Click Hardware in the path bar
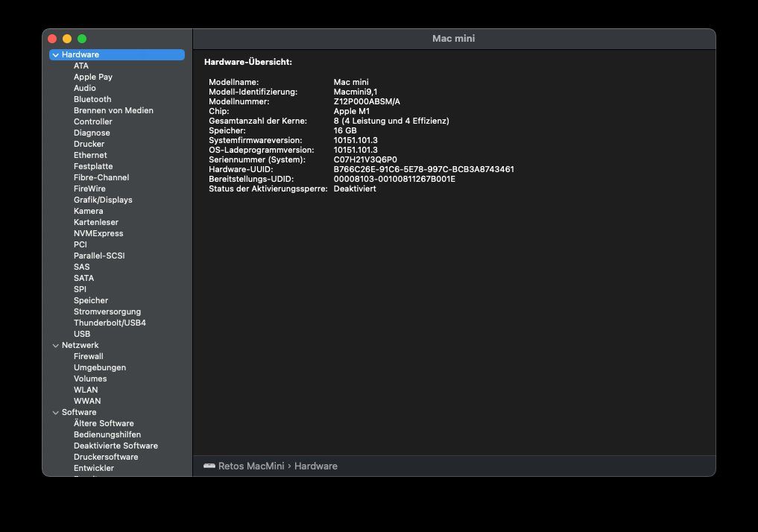The width and height of the screenshot is (758, 532). pos(316,466)
